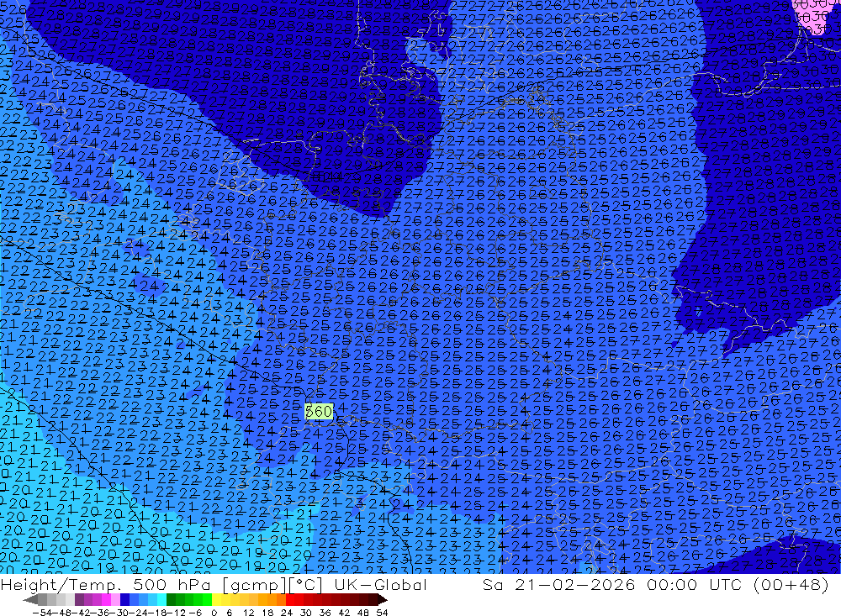841x616 pixels.
Task: Pick the bright red 24 swatch in the legend
Action: point(290,599)
